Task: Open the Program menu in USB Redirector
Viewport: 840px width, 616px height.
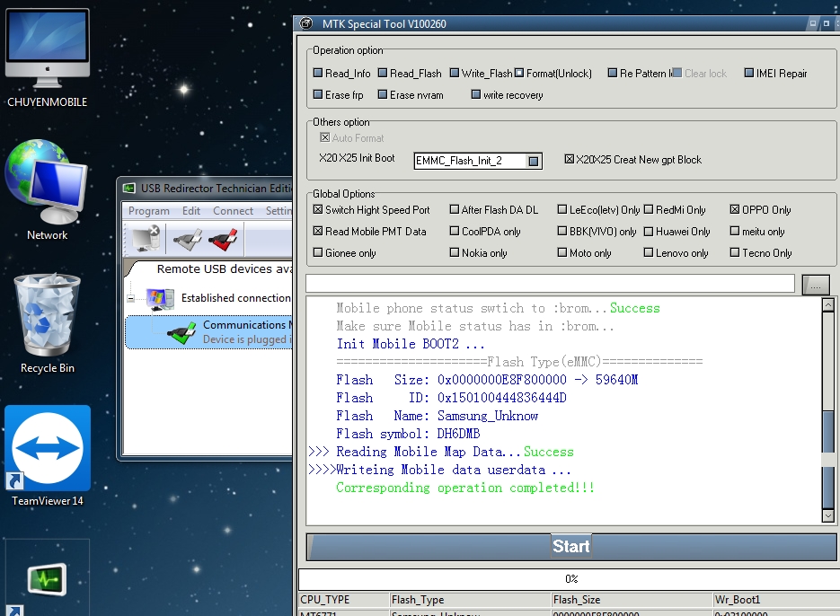Action: point(149,211)
